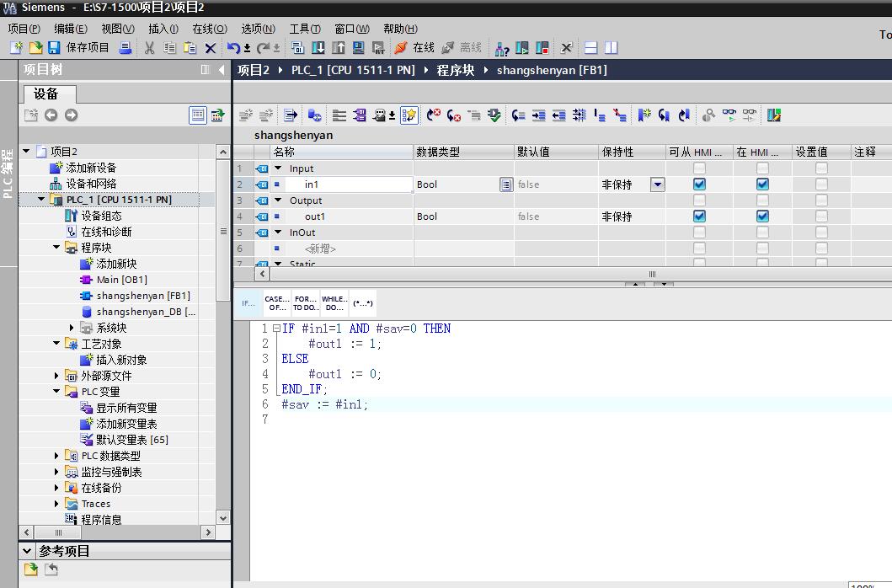892x588 pixels.
Task: Insert a CASE OF statement snippet
Action: coord(276,303)
